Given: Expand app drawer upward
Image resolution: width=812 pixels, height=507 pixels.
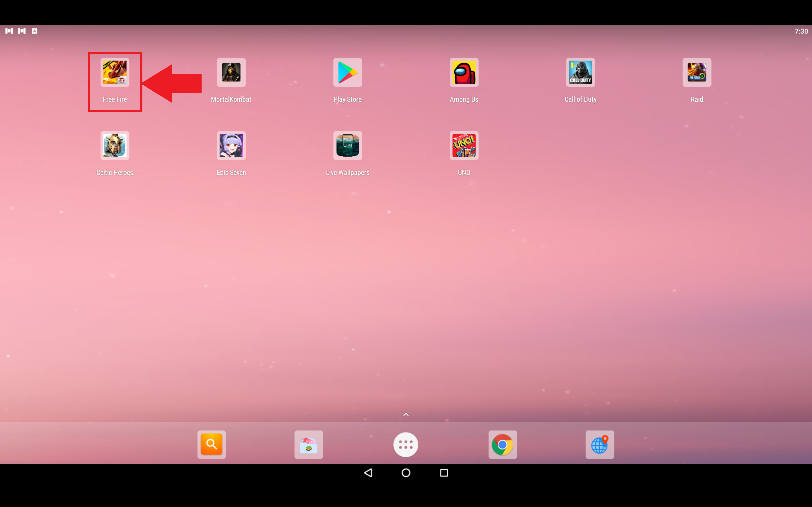Looking at the screenshot, I should [x=406, y=415].
